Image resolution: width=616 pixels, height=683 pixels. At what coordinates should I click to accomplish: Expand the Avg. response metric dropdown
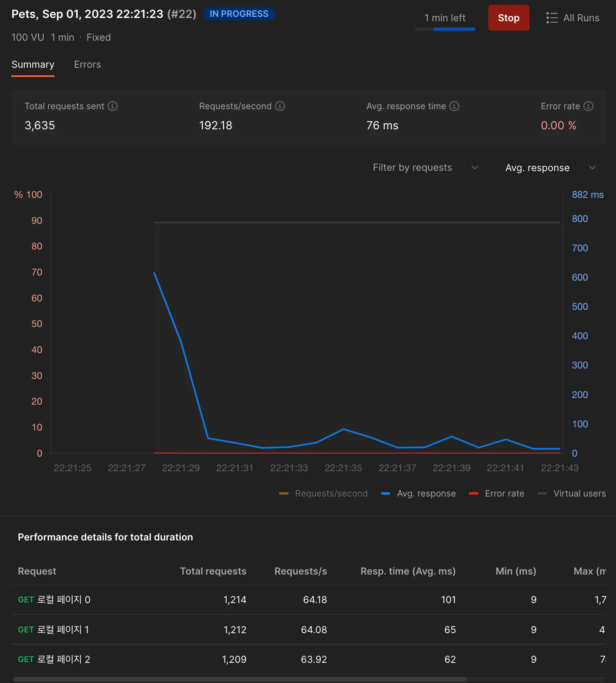(x=551, y=167)
